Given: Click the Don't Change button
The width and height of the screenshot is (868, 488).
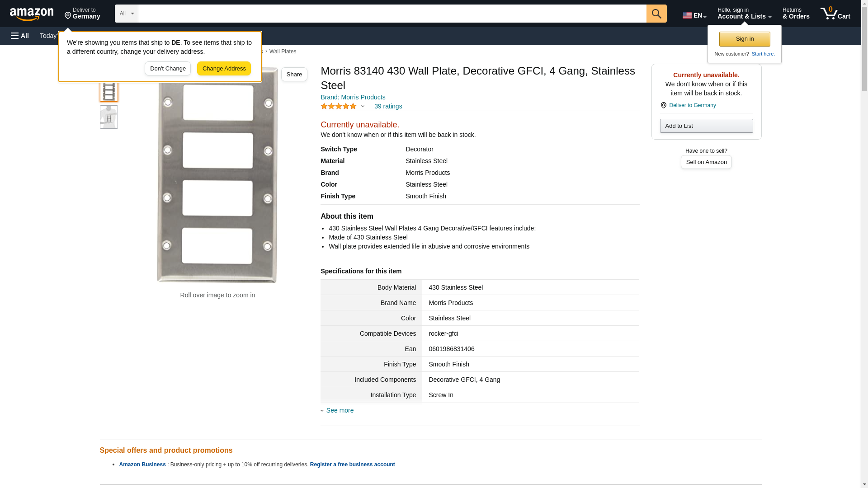Looking at the screenshot, I should click(168, 69).
